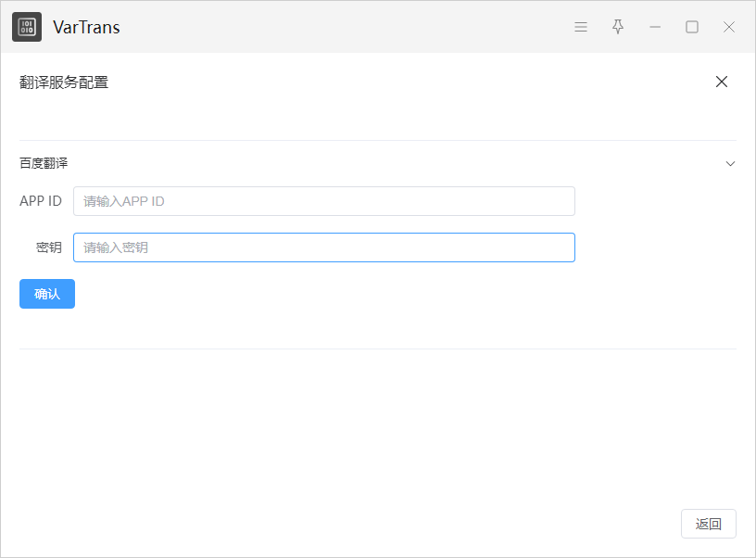Maximize the VarTrans window
The image size is (756, 558).
pyautogui.click(x=692, y=27)
